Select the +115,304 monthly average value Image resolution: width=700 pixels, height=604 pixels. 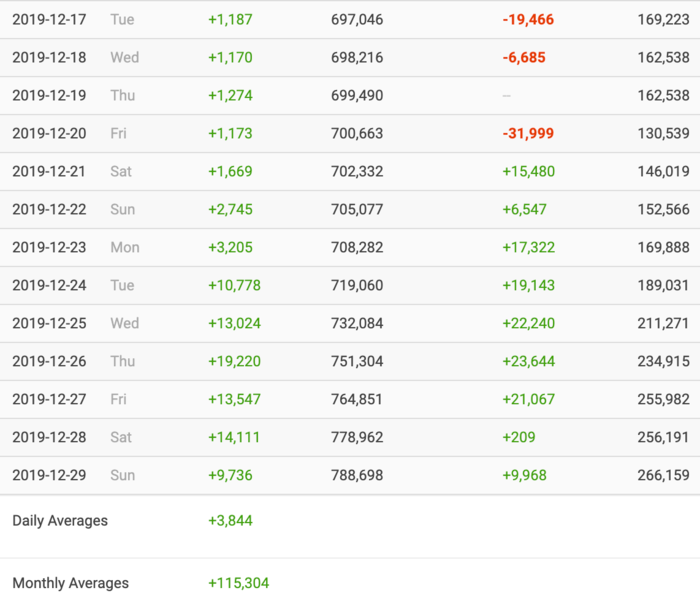tap(238, 584)
